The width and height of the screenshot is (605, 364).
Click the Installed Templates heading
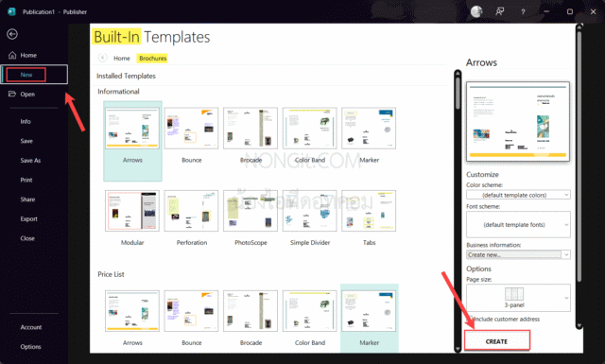126,76
